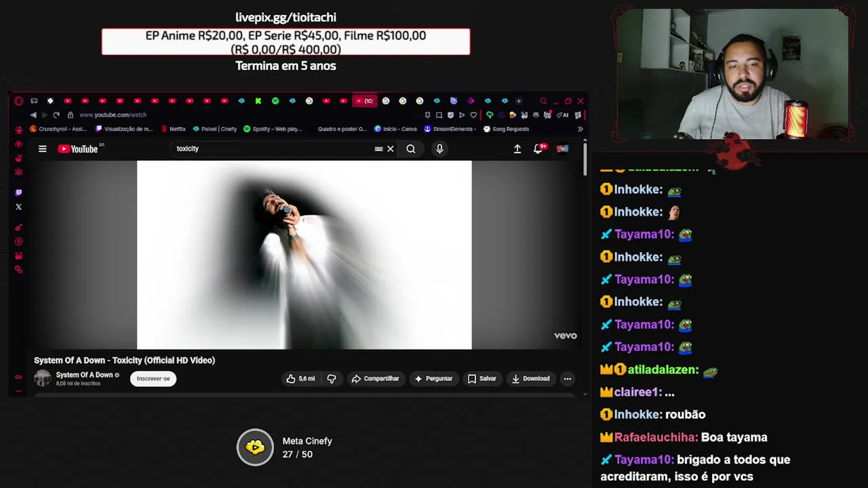The height and width of the screenshot is (488, 868).
Task: Open more actions three-dot menu
Action: pyautogui.click(x=568, y=378)
